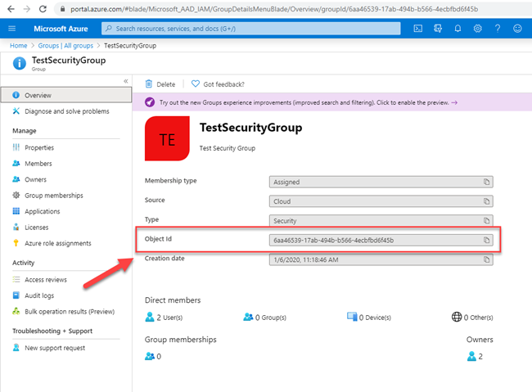Go back with the browser back arrow
This screenshot has width=532, height=392.
click(11, 9)
